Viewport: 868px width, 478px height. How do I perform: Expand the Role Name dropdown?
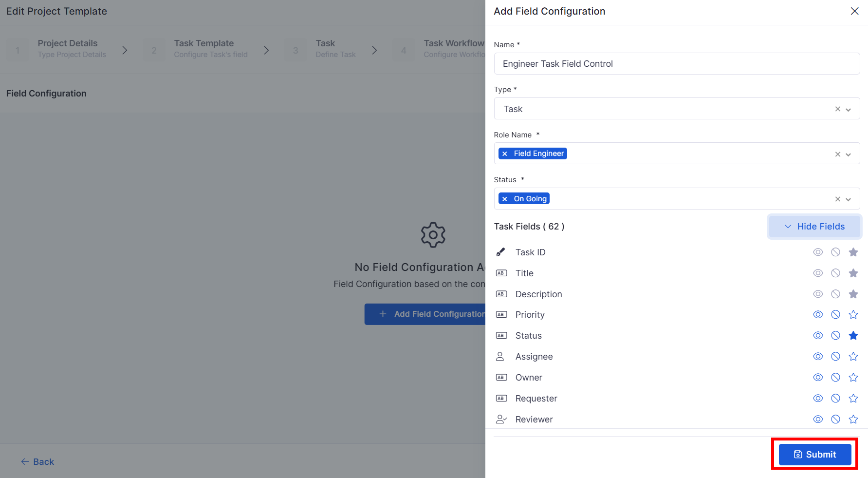coord(848,154)
